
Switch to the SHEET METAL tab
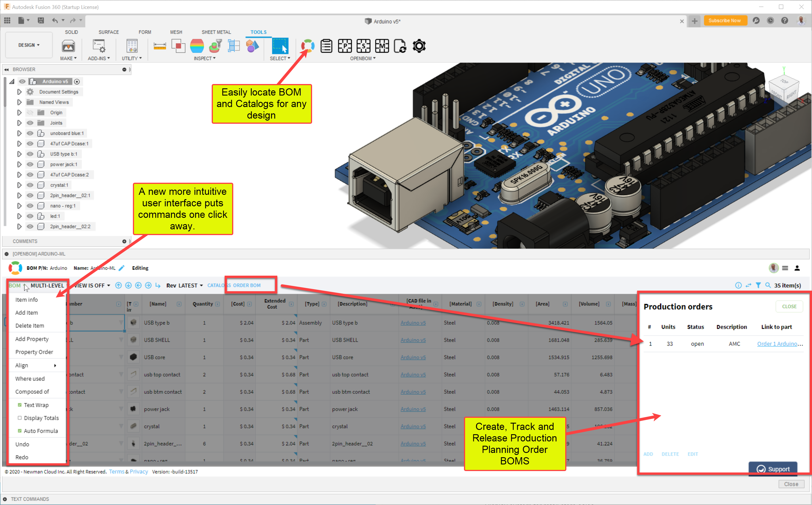point(216,32)
